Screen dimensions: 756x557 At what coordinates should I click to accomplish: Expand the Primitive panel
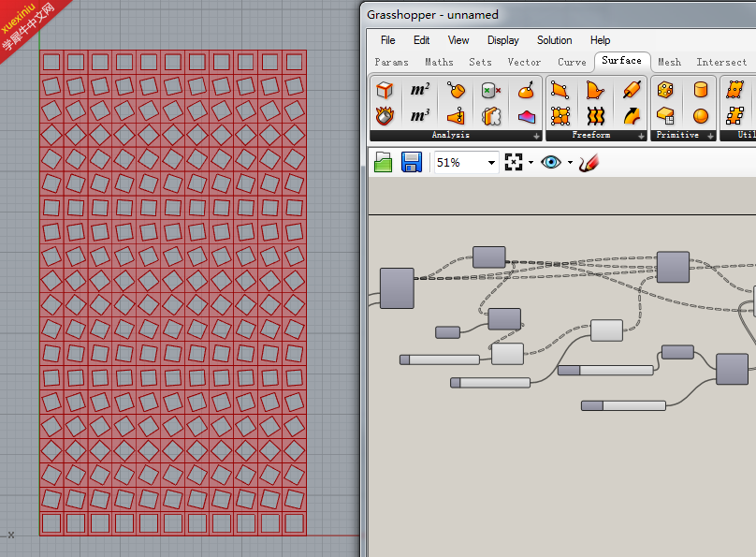pos(710,137)
